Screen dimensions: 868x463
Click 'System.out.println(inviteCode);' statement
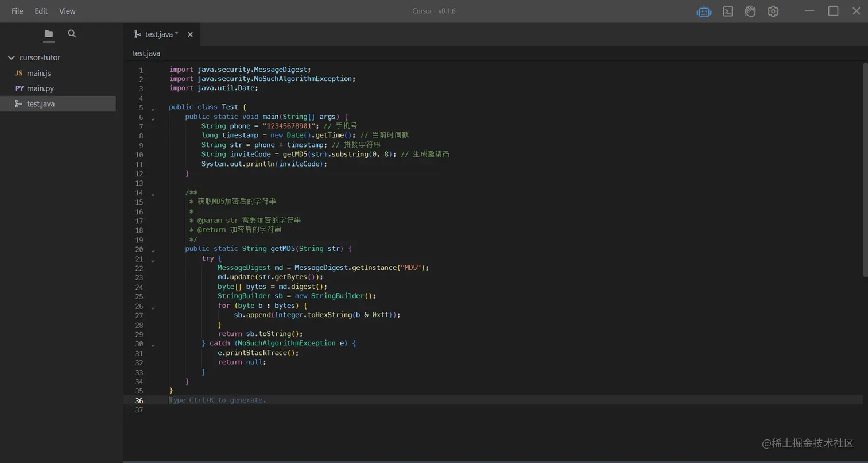(264, 164)
